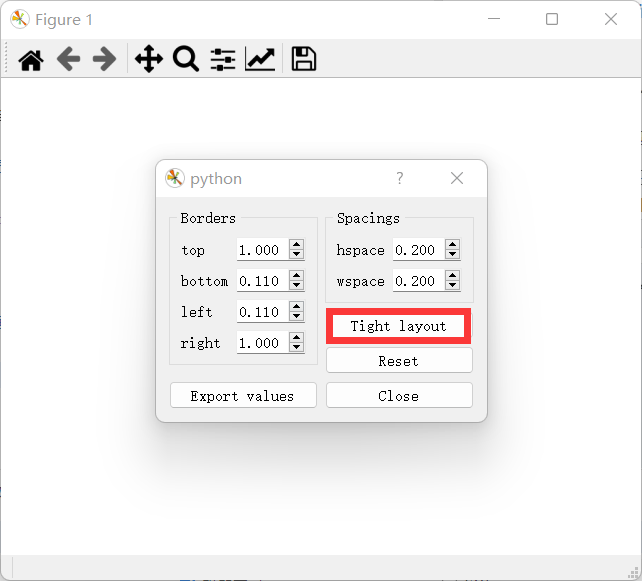Go back to previous view arrow
The width and height of the screenshot is (642, 581).
pos(68,59)
